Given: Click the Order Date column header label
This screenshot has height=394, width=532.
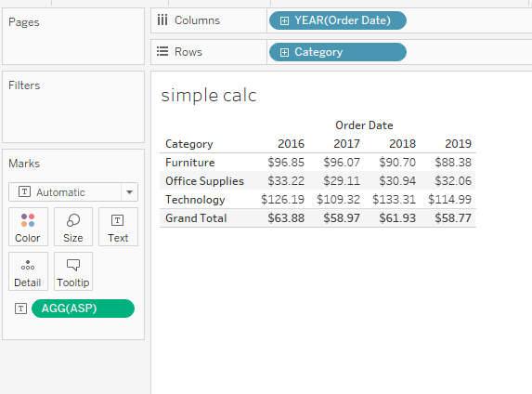Looking at the screenshot, I should click(x=364, y=125).
